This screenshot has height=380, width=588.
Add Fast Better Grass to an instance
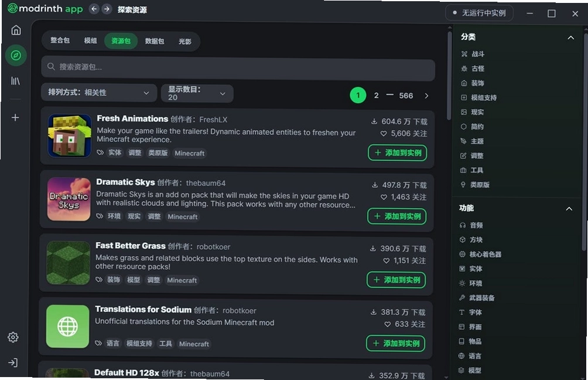click(x=396, y=280)
